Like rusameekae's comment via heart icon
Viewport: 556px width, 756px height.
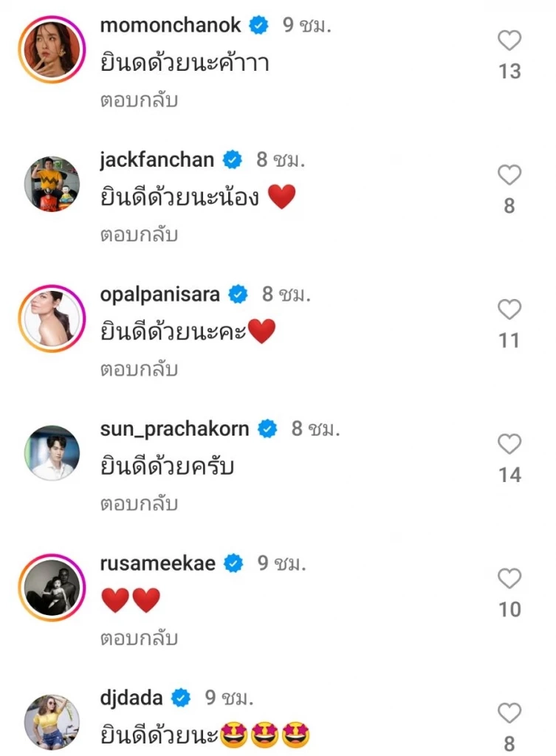(x=508, y=579)
